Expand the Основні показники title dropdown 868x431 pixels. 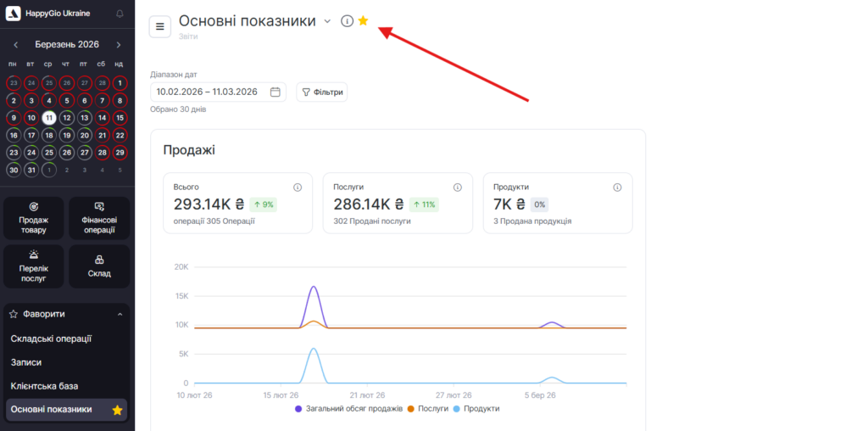[327, 21]
